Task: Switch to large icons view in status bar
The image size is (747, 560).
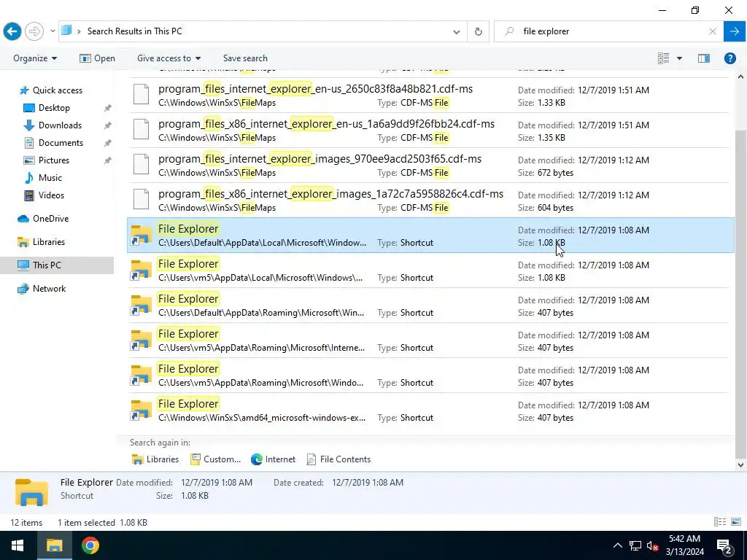Action: [x=736, y=522]
